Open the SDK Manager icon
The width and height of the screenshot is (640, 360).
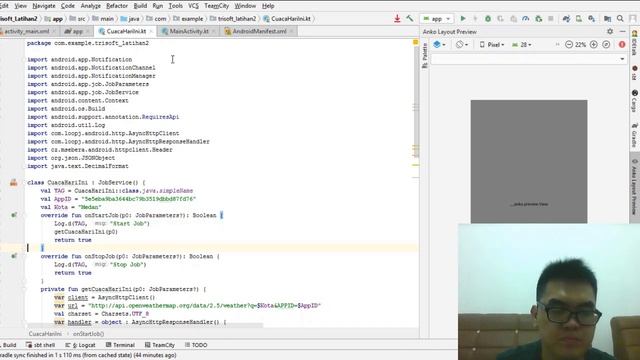(x=591, y=18)
